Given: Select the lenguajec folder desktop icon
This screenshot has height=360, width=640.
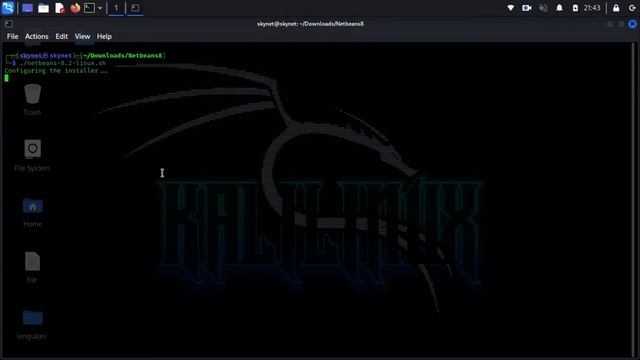Looking at the screenshot, I should (x=32, y=324).
